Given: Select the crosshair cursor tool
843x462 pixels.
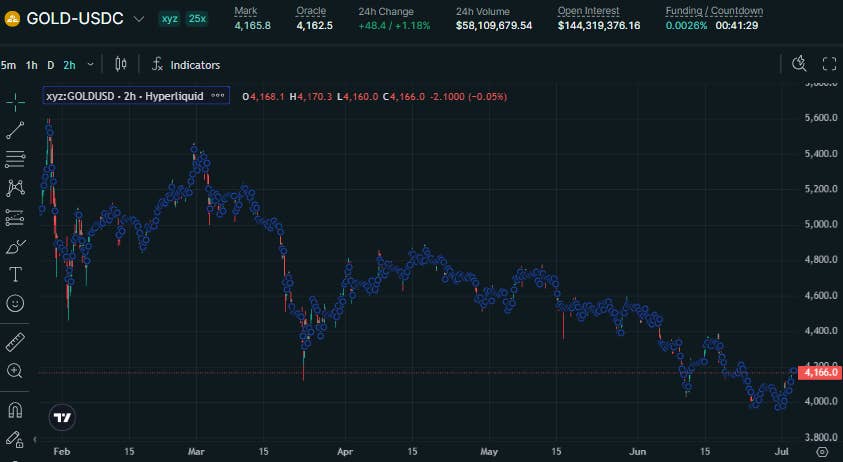Looking at the screenshot, I should click(16, 102).
